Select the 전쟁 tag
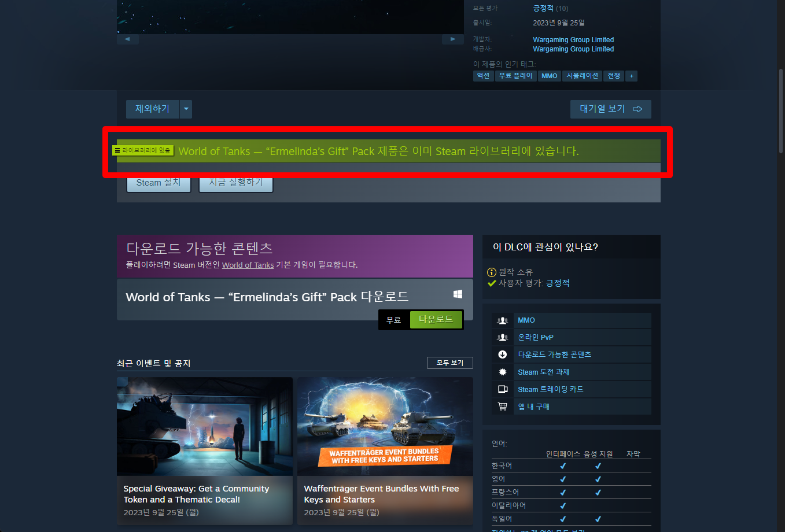The height and width of the screenshot is (532, 785). coord(614,76)
